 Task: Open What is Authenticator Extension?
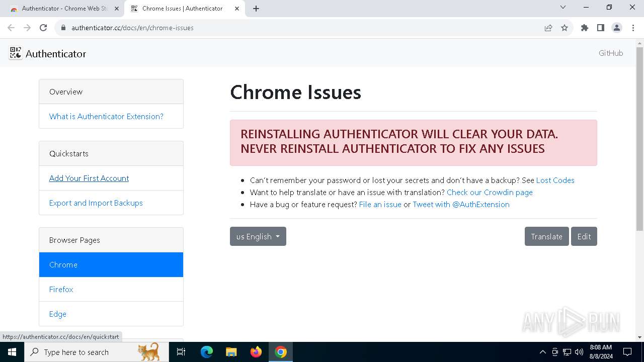pyautogui.click(x=106, y=116)
